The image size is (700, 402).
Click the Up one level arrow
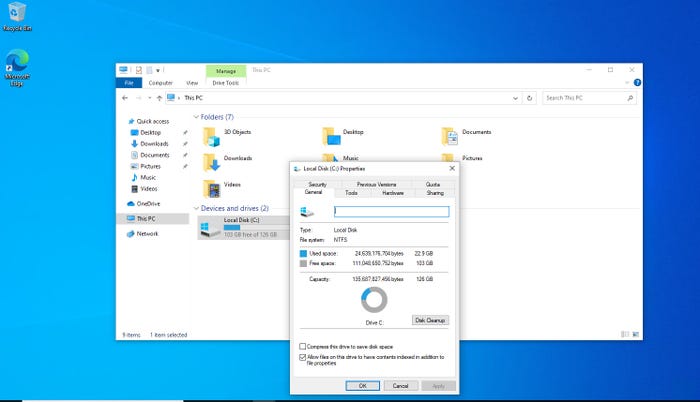pyautogui.click(x=159, y=98)
